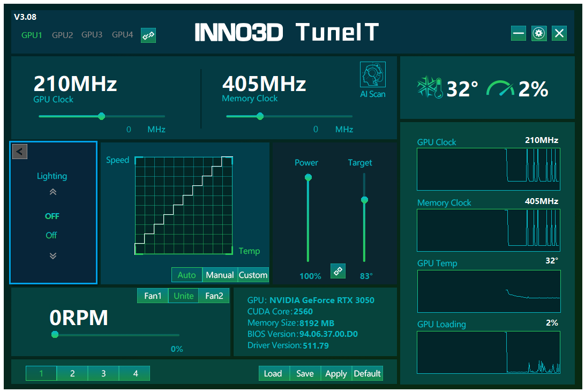Click the Apply button

coord(336,373)
